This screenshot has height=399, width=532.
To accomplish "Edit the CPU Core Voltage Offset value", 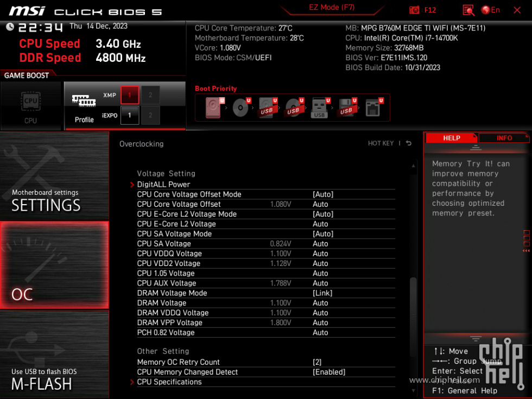I will click(320, 204).
